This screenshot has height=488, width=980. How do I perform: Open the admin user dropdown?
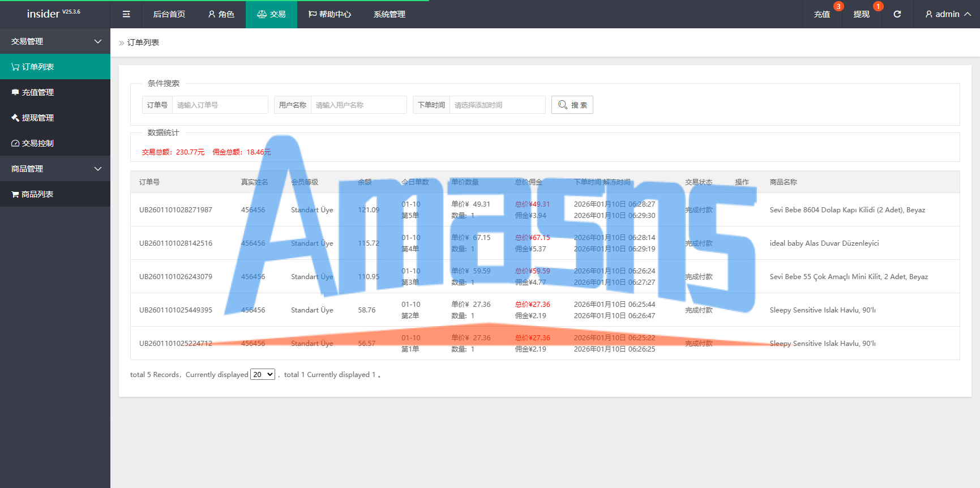pos(948,14)
